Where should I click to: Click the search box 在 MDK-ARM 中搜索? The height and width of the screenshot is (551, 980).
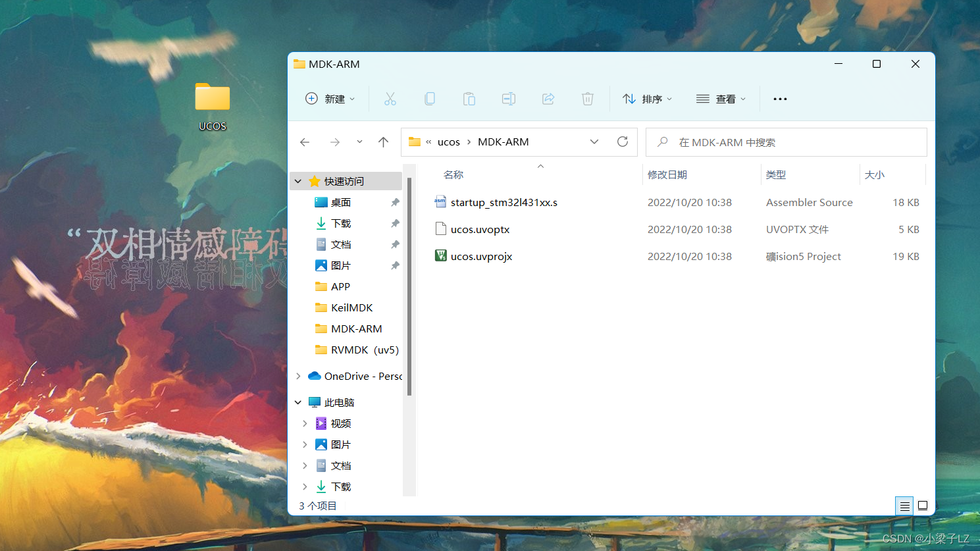tap(787, 142)
